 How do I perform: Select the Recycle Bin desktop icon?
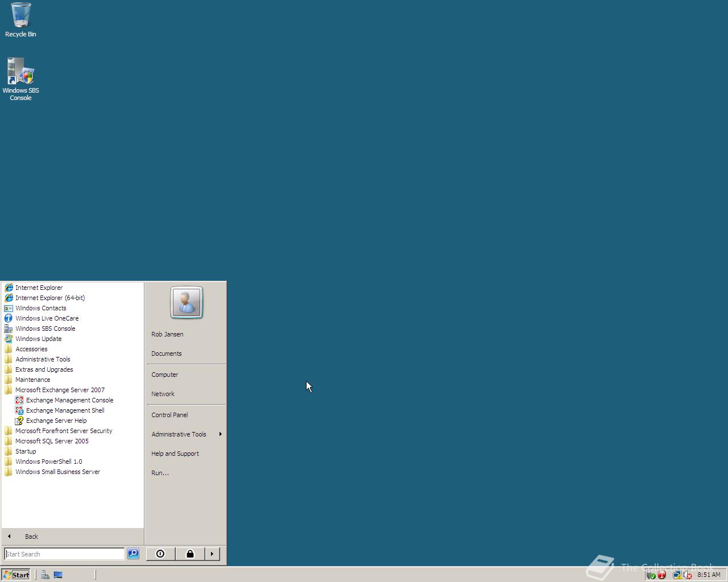click(x=20, y=20)
